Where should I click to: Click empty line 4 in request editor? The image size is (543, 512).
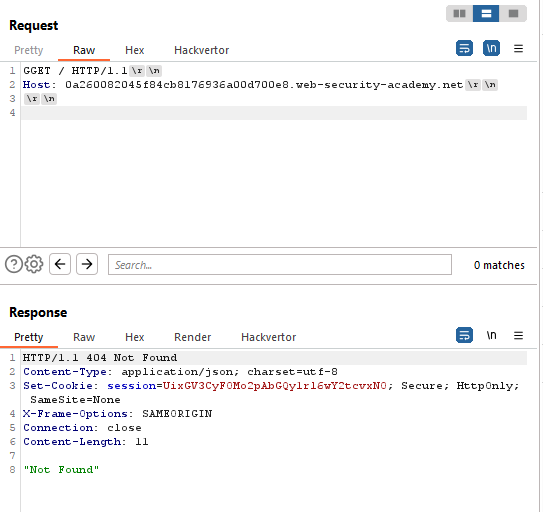coord(274,113)
